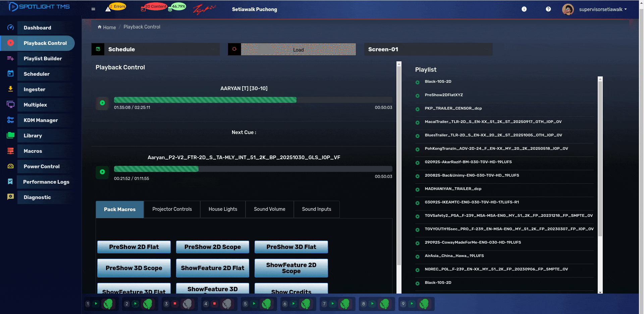
Task: Click the Aaryan feature clip progress bar
Action: [x=253, y=169]
